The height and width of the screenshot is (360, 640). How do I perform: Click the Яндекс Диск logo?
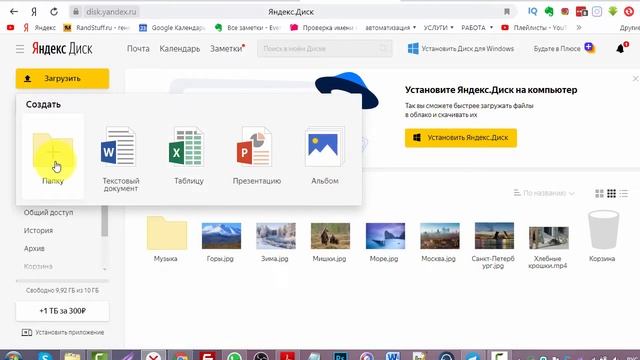(62, 49)
